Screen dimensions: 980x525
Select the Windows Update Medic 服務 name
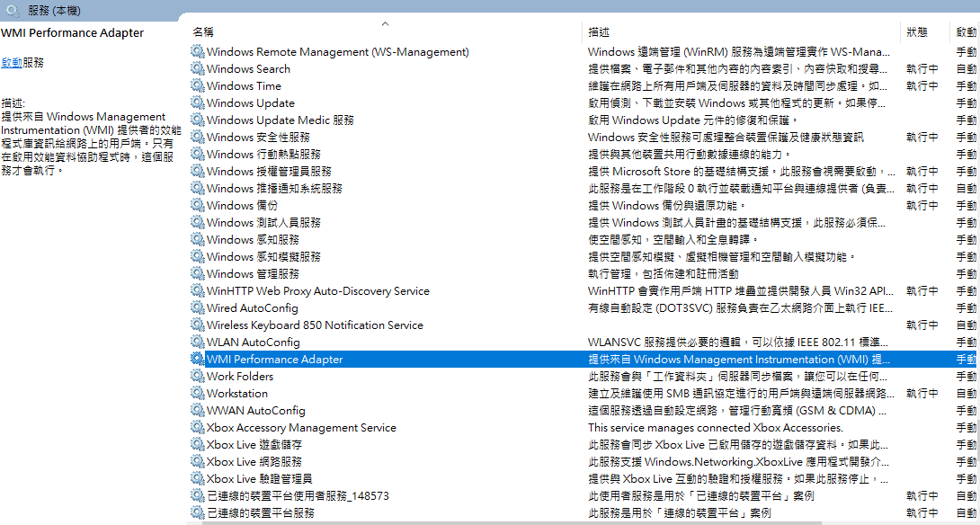coord(281,120)
